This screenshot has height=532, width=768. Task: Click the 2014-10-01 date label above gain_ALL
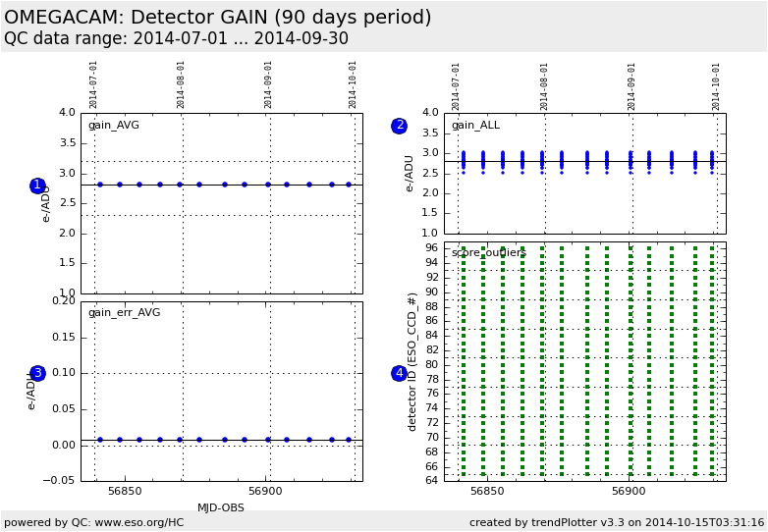click(x=717, y=85)
